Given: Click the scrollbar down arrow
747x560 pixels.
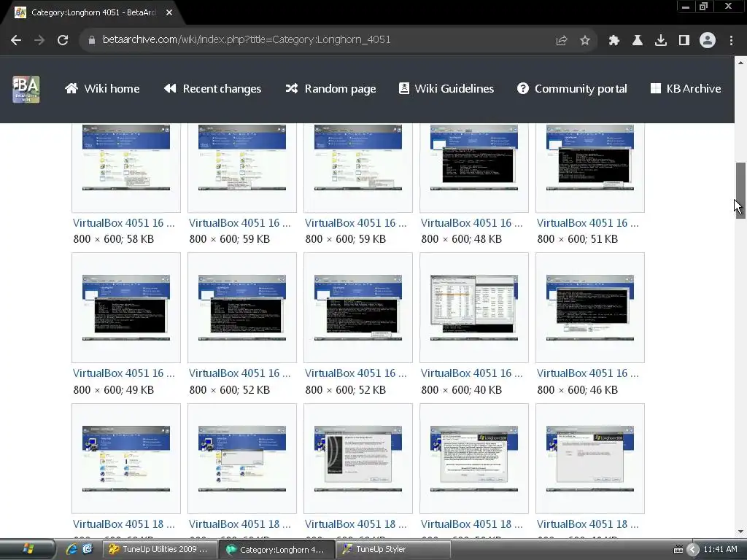Looking at the screenshot, I should click(x=740, y=532).
